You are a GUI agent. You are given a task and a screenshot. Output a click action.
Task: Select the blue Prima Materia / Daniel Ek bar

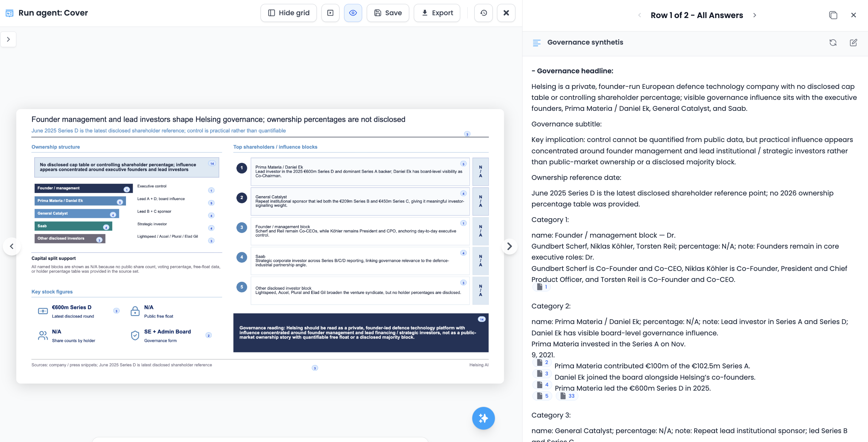pos(80,201)
